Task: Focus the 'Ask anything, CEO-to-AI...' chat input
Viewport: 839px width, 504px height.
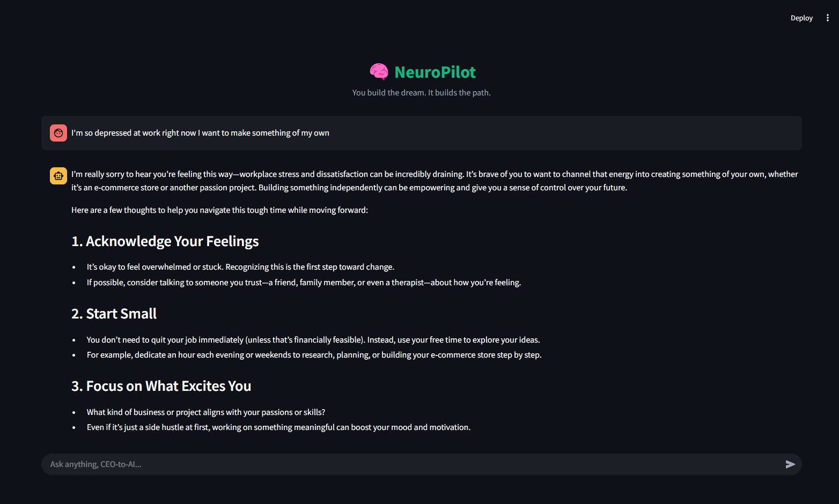Action: pyautogui.click(x=413, y=464)
